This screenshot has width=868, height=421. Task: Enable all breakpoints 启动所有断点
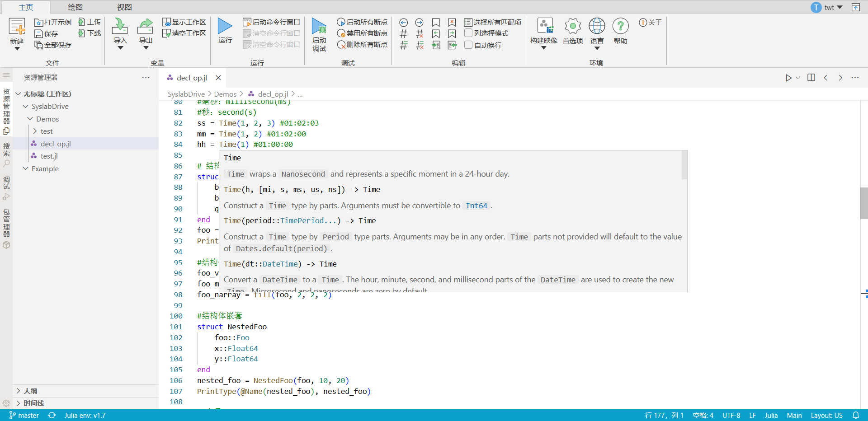[x=362, y=22]
